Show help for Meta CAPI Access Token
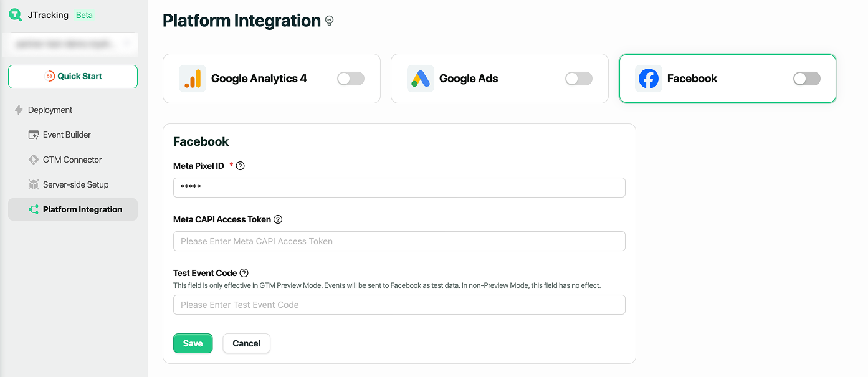 click(x=278, y=219)
